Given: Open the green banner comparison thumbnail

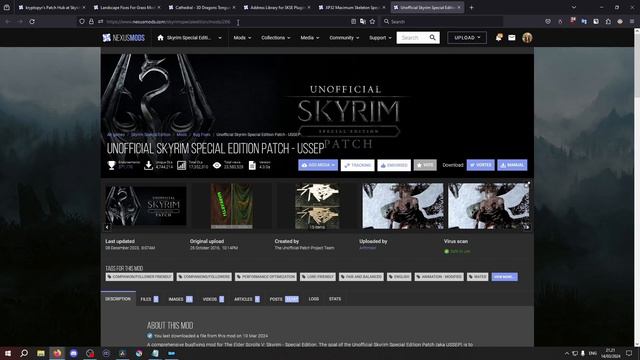Looking at the screenshot, I should click(x=231, y=206).
